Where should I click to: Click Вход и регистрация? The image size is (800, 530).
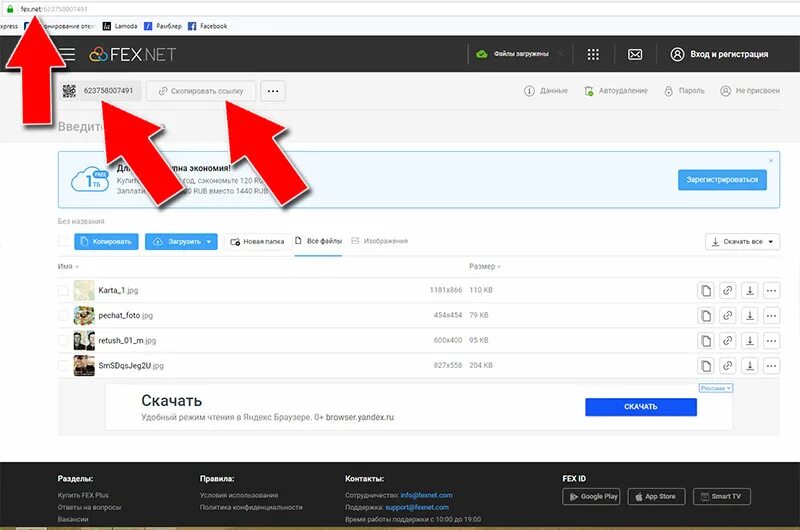point(719,54)
